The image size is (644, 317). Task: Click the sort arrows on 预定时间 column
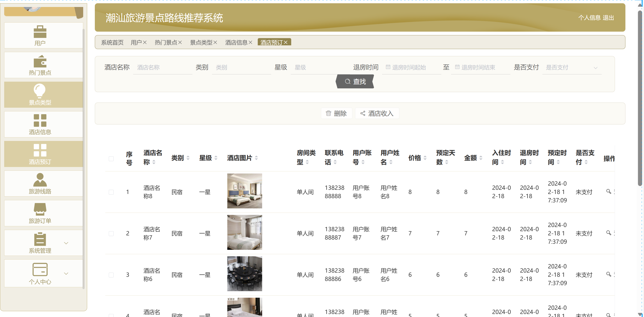(558, 162)
